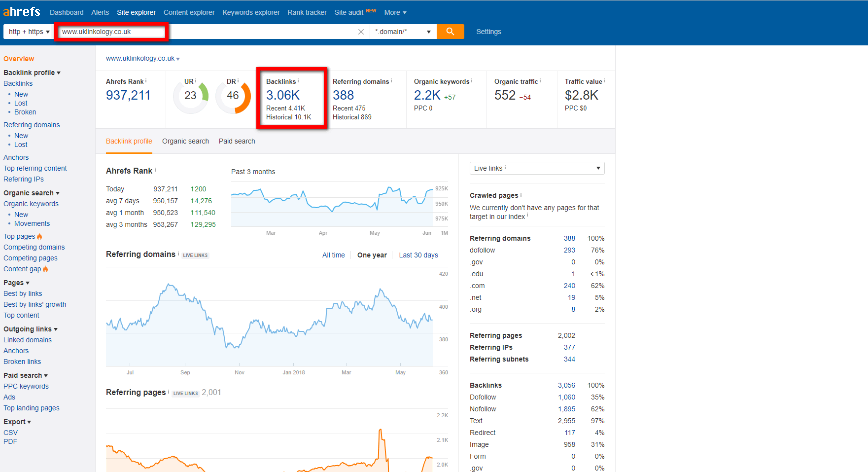Go to Keywords explorer

[x=251, y=12]
